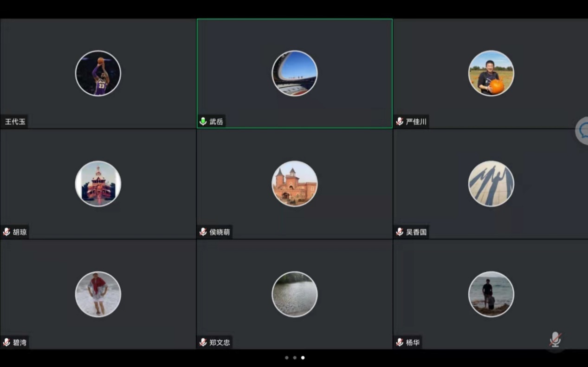Select 武岳's stadium avatar in the highlighted tile
This screenshot has width=588, height=367.
point(295,73)
